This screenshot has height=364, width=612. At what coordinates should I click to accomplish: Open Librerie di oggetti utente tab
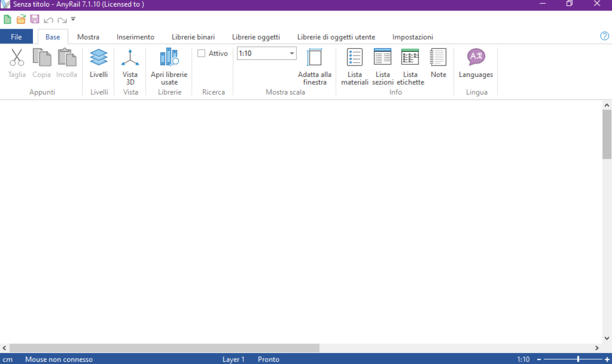tap(336, 37)
